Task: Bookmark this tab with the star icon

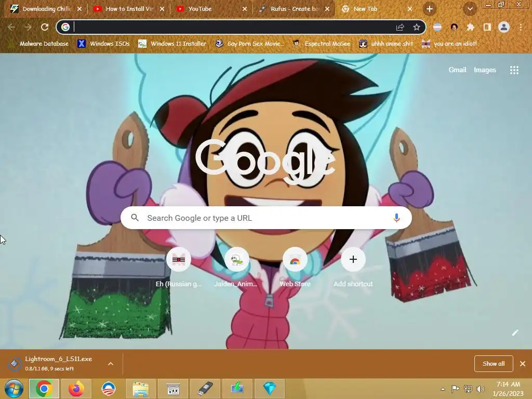Action: [x=416, y=27]
